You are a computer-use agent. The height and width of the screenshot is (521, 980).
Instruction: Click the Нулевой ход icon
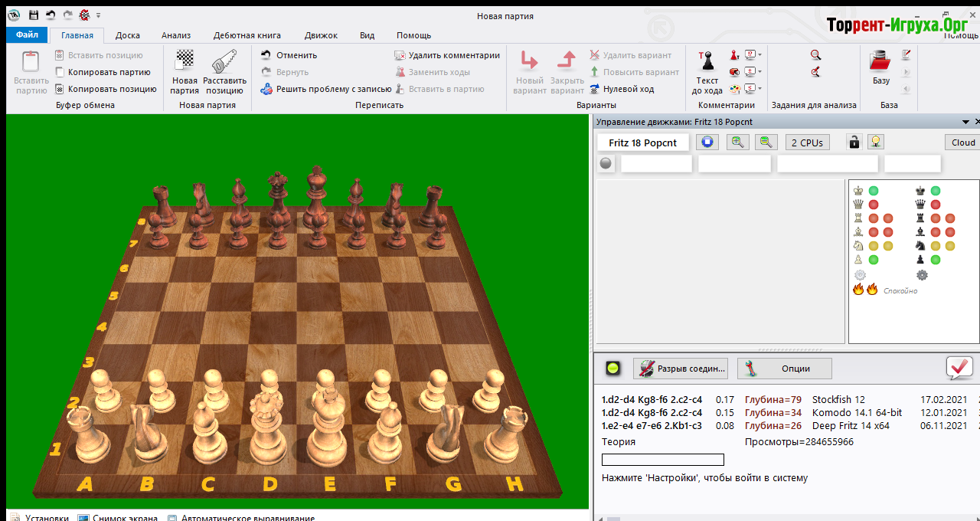[594, 89]
